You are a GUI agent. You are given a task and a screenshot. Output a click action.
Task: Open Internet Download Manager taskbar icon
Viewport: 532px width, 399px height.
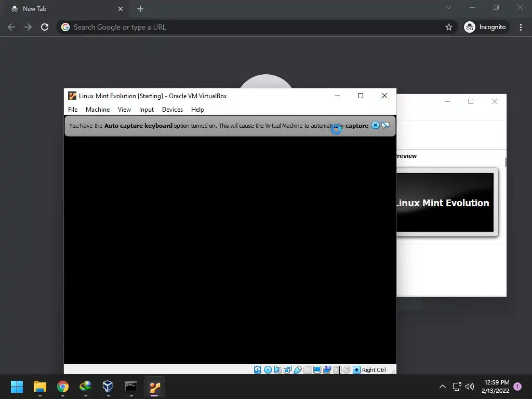coord(85,387)
